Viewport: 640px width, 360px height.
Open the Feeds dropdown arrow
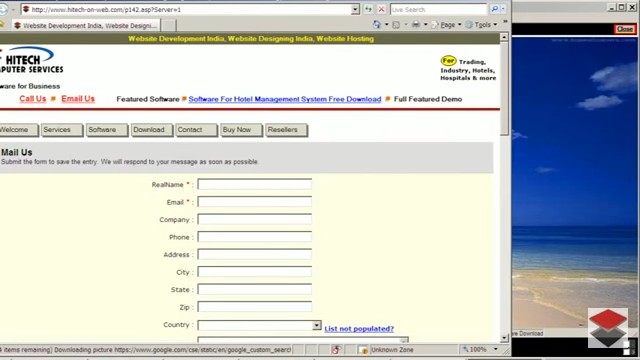pyautogui.click(x=406, y=25)
